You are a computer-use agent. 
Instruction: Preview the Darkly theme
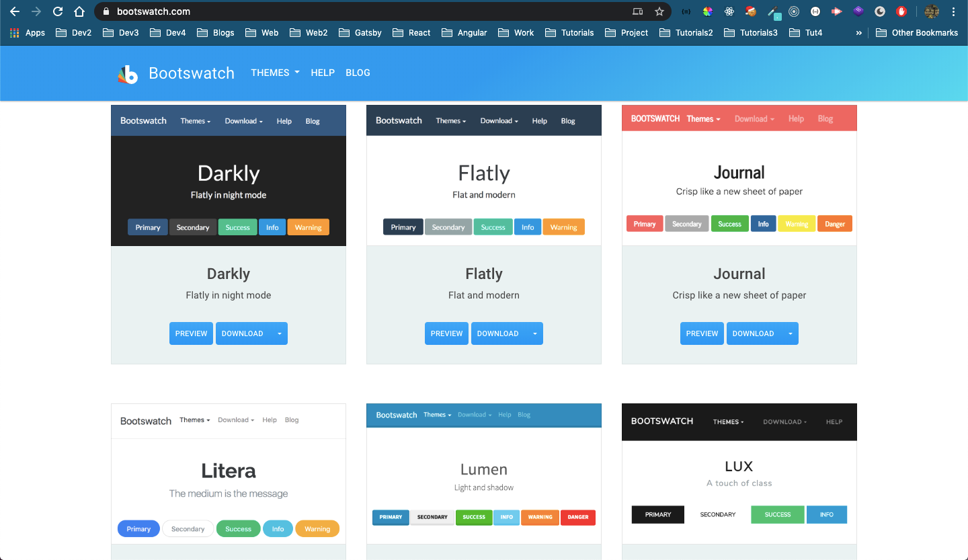(x=191, y=333)
